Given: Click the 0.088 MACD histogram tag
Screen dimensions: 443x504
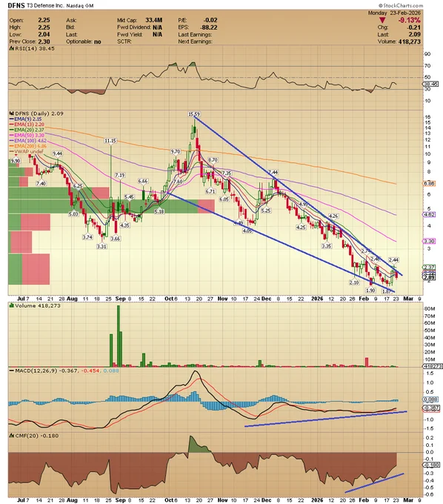Looking at the screenshot, I should click(430, 399).
